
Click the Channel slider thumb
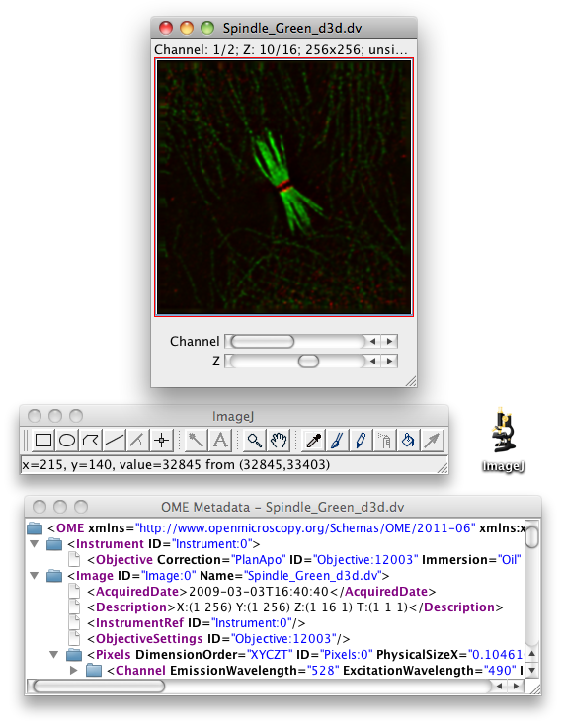click(263, 341)
